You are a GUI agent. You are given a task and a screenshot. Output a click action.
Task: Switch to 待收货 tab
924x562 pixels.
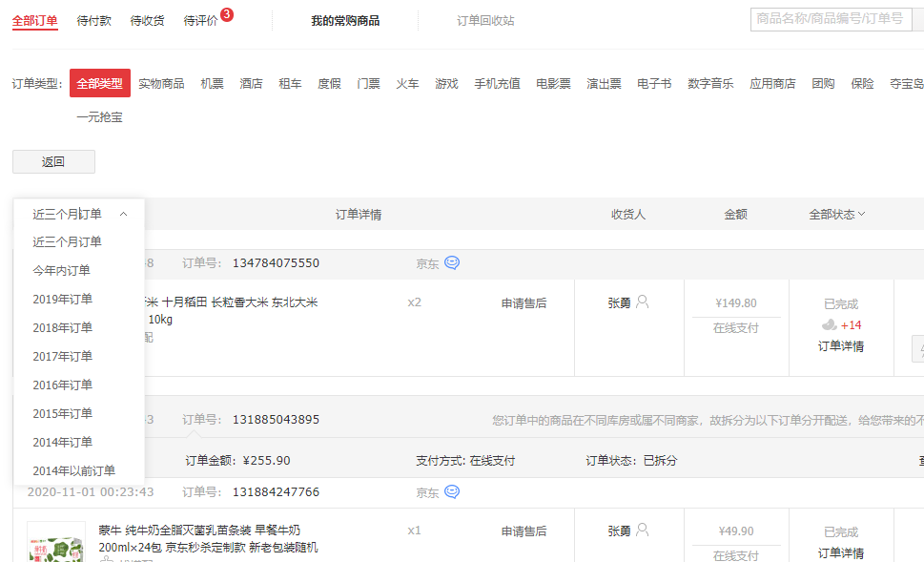click(147, 21)
